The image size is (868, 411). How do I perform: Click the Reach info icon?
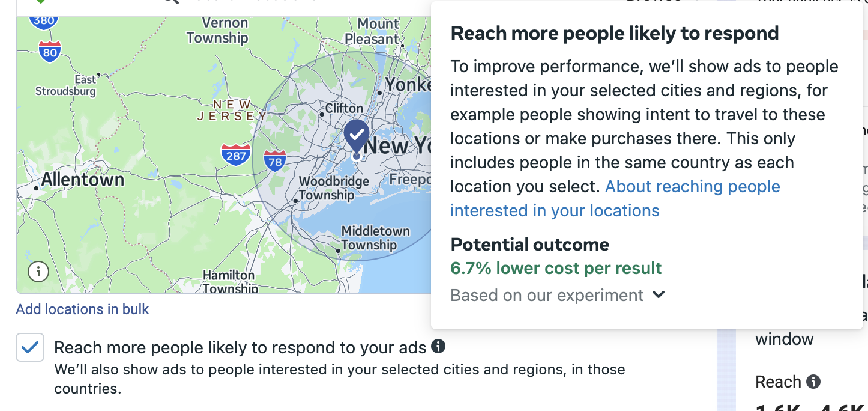pyautogui.click(x=813, y=382)
